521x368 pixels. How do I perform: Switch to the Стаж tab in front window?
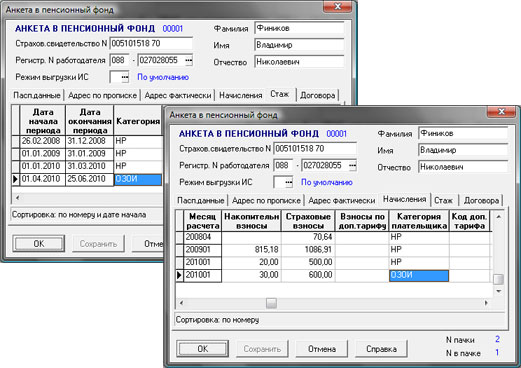[443, 200]
